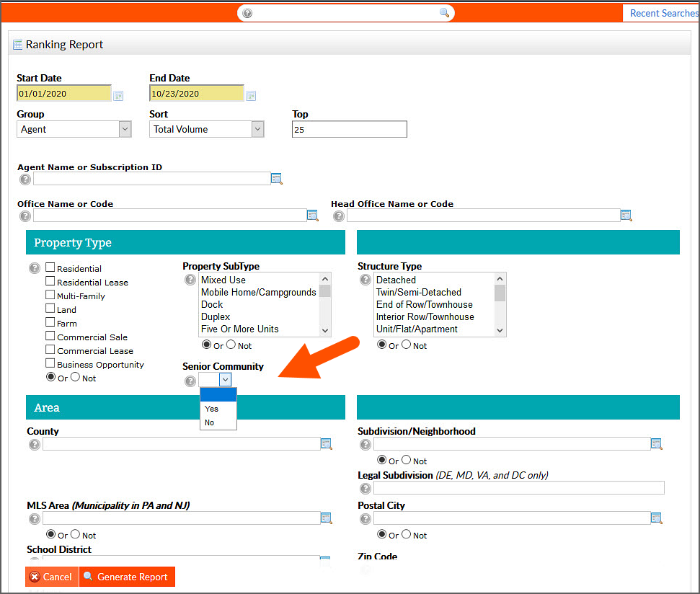Check the Commercial Sale checkbox
The image size is (700, 594).
coord(50,336)
